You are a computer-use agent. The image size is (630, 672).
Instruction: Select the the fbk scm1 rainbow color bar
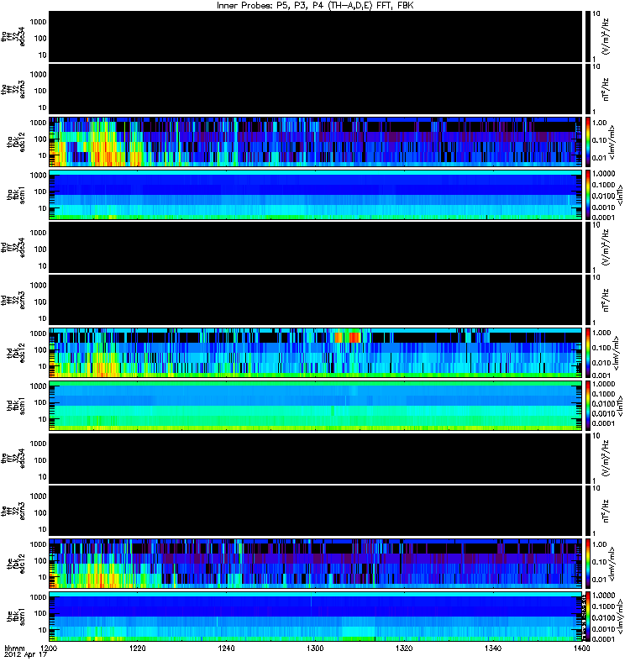click(x=588, y=618)
